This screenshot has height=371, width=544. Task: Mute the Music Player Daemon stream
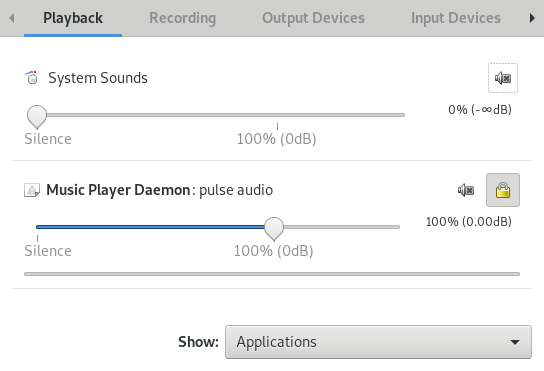(466, 190)
